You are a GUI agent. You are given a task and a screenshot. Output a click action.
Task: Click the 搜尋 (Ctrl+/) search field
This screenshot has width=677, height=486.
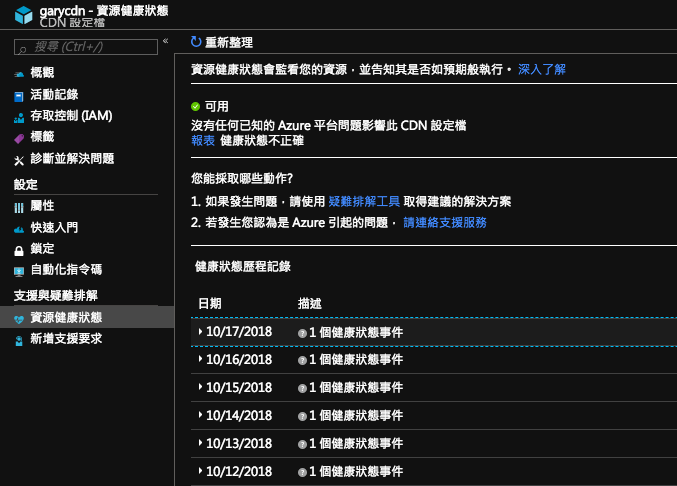86,47
